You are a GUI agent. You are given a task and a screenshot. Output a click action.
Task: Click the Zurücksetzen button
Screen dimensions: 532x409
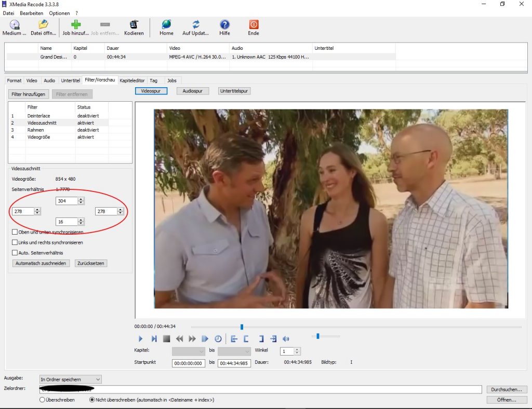90,263
